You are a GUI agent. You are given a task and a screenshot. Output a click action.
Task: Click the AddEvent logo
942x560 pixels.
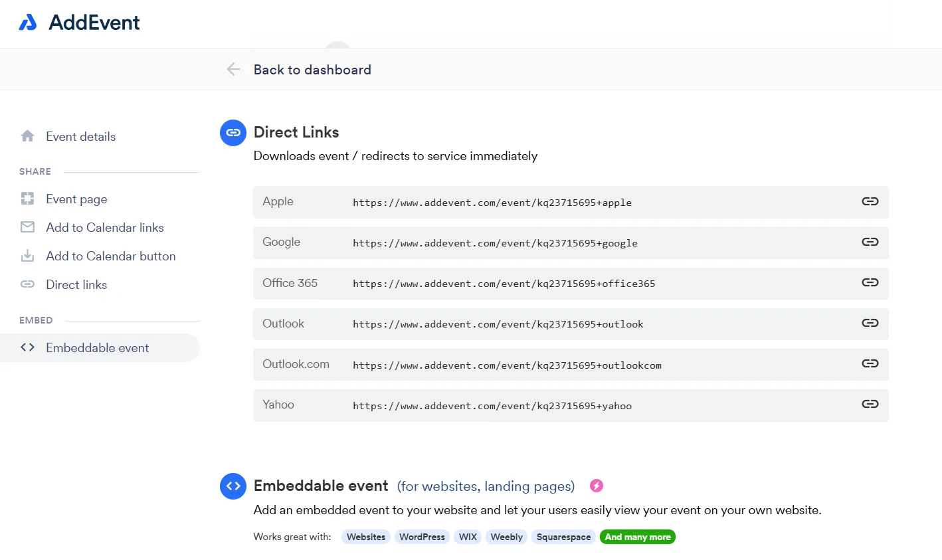[79, 23]
